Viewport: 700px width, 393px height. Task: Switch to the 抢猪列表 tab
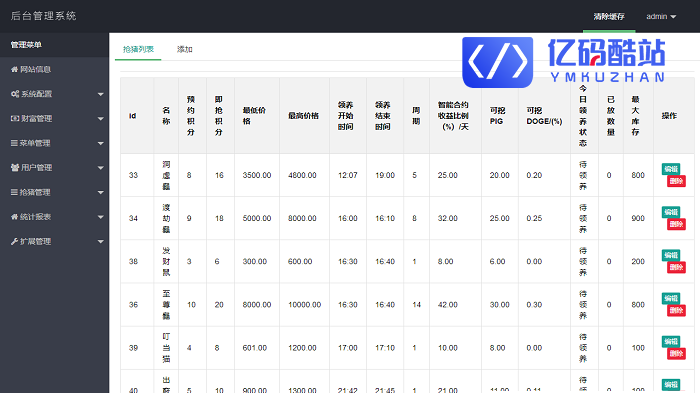click(138, 49)
